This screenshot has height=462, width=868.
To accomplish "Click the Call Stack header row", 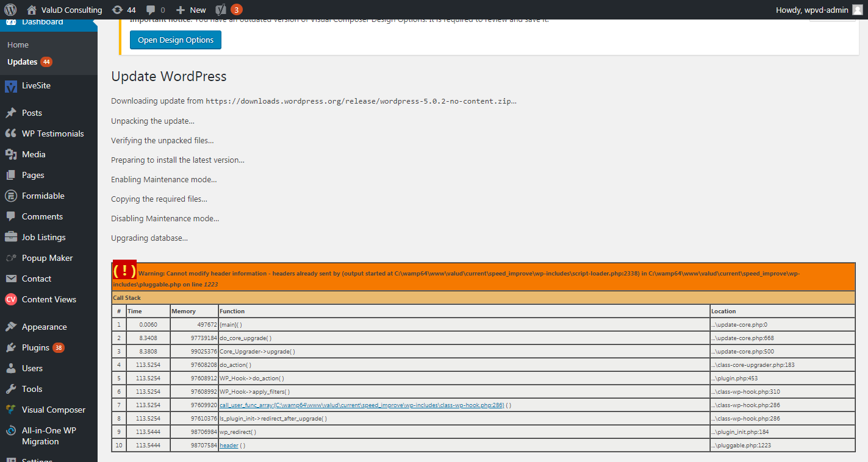I will (x=483, y=298).
